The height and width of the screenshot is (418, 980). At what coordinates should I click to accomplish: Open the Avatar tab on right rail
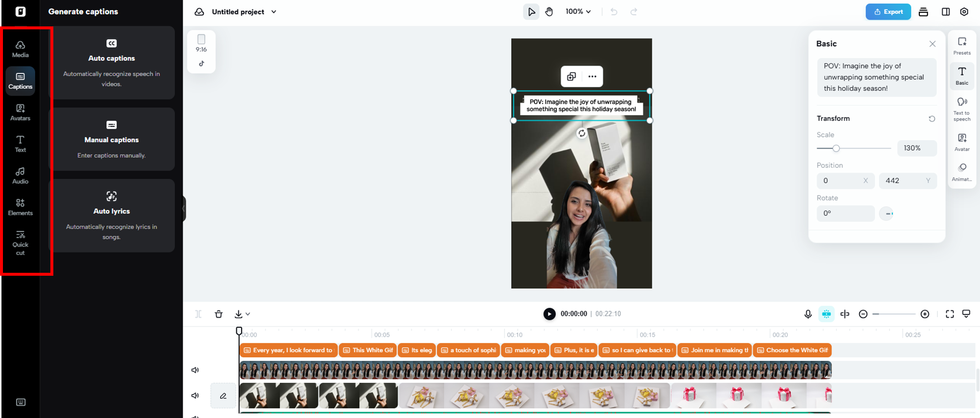(962, 142)
